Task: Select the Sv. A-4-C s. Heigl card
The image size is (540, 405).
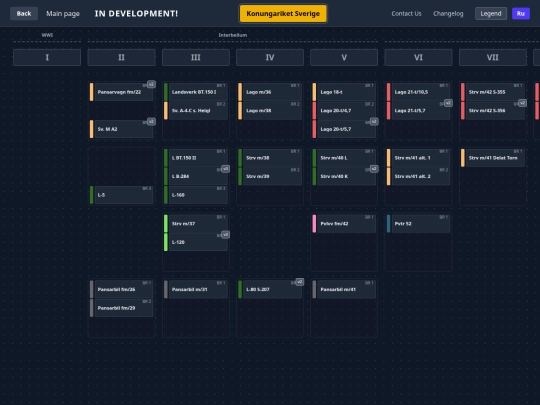Action: coord(196,111)
